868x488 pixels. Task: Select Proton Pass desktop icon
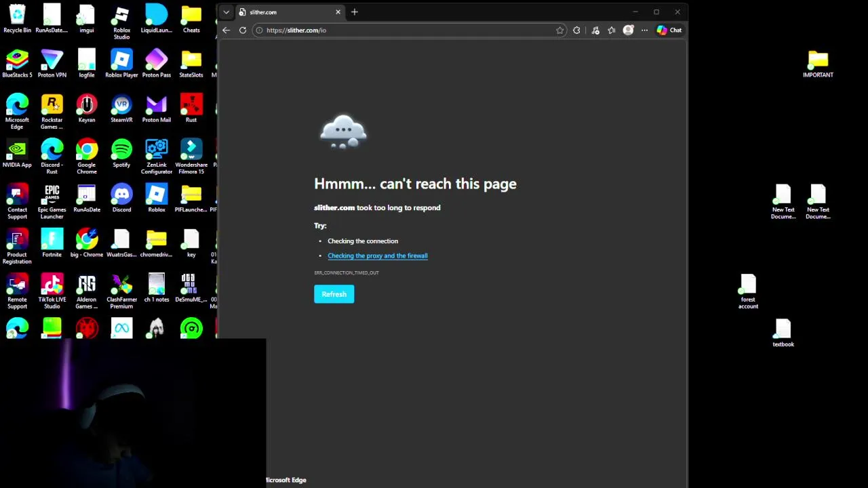[156, 64]
